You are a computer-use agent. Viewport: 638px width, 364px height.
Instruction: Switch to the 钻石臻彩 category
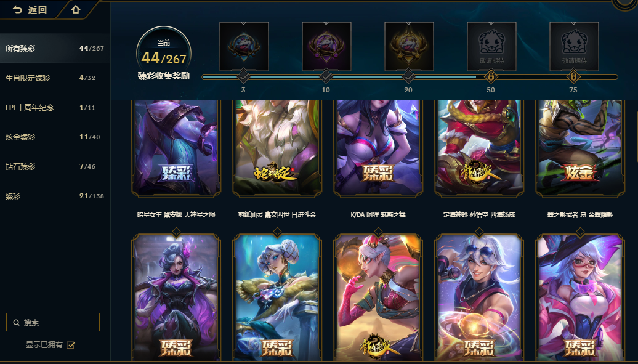point(55,166)
